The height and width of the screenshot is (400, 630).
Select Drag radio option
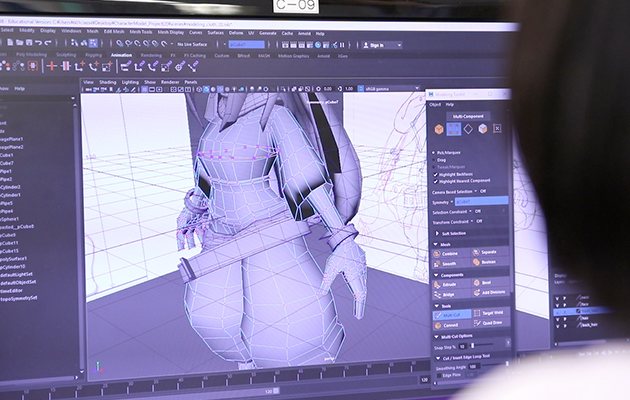pos(434,160)
